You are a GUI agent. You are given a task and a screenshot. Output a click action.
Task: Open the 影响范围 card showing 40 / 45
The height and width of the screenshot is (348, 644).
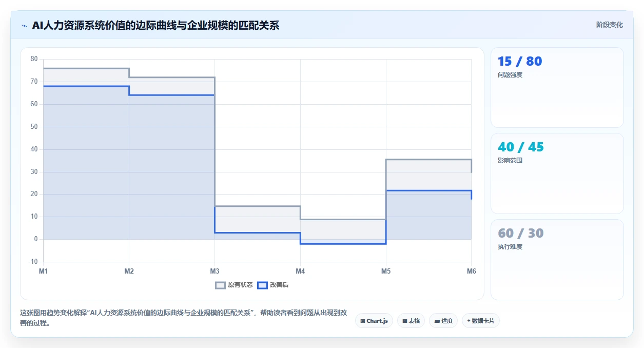pos(557,173)
